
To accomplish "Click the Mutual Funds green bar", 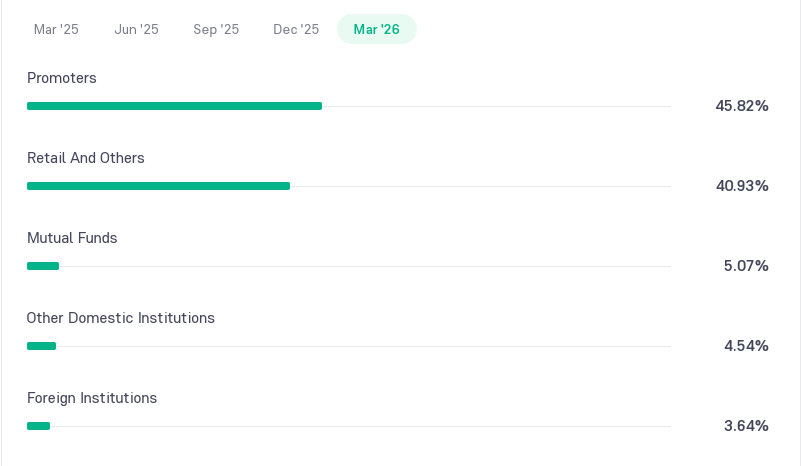I will click(43, 266).
